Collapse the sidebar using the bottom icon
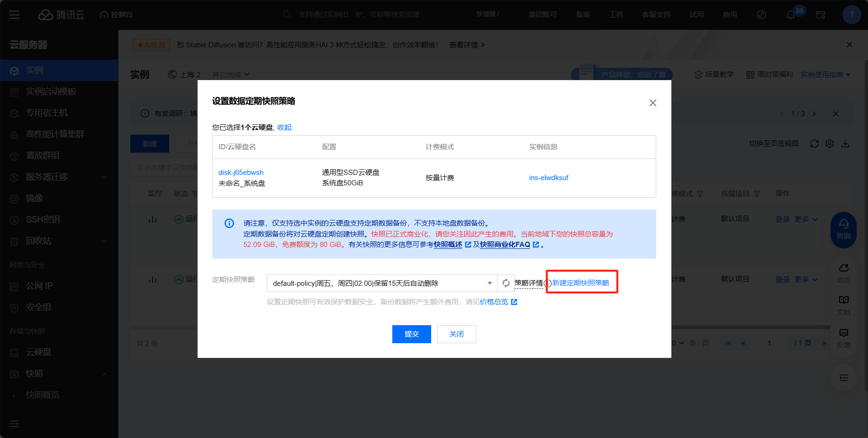The width and height of the screenshot is (868, 438). point(14,423)
